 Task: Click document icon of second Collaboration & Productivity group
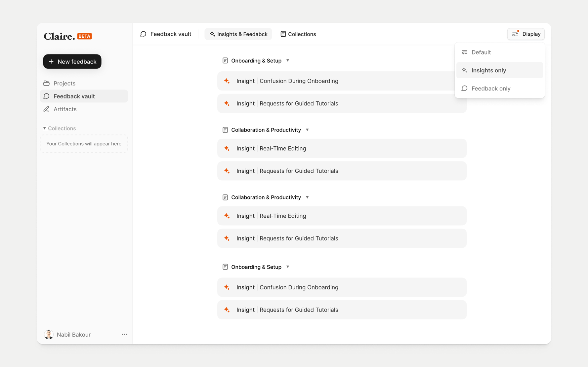[x=225, y=197]
